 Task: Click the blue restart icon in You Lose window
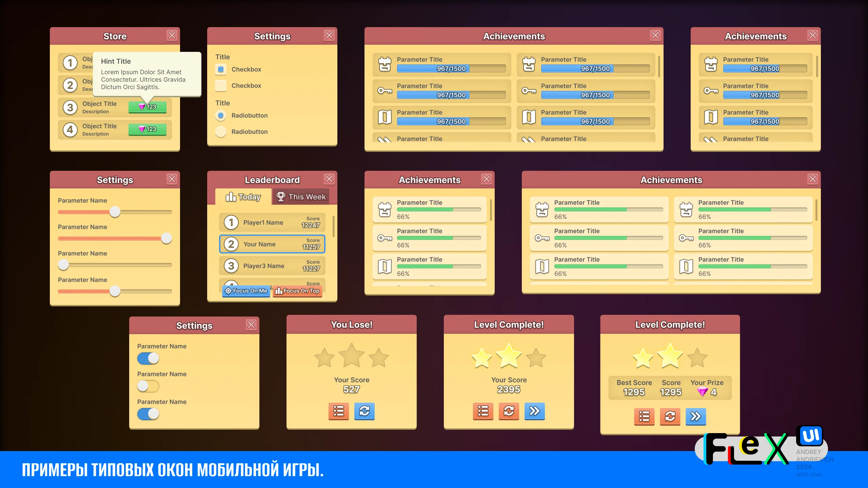364,411
